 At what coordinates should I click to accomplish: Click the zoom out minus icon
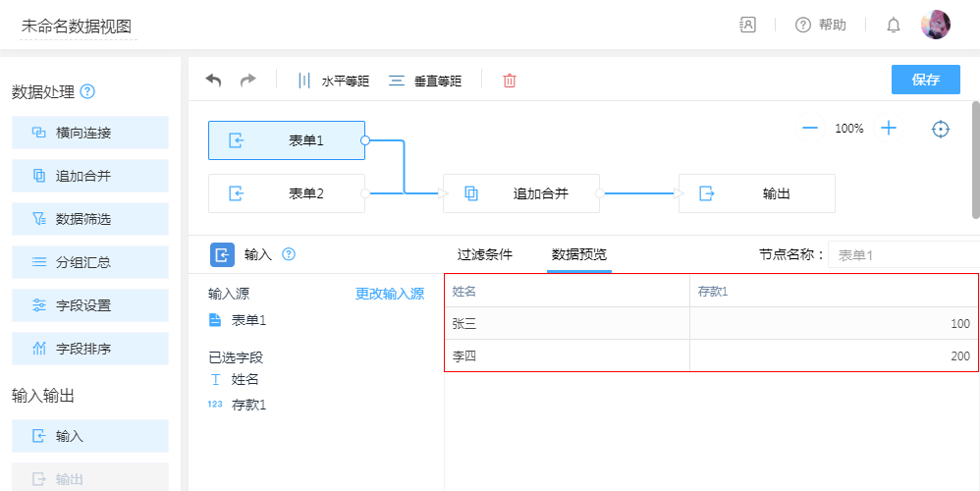click(810, 128)
